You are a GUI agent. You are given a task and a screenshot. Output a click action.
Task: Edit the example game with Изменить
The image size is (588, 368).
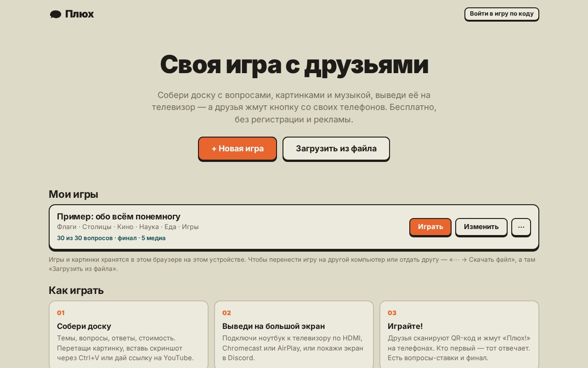[x=481, y=227]
